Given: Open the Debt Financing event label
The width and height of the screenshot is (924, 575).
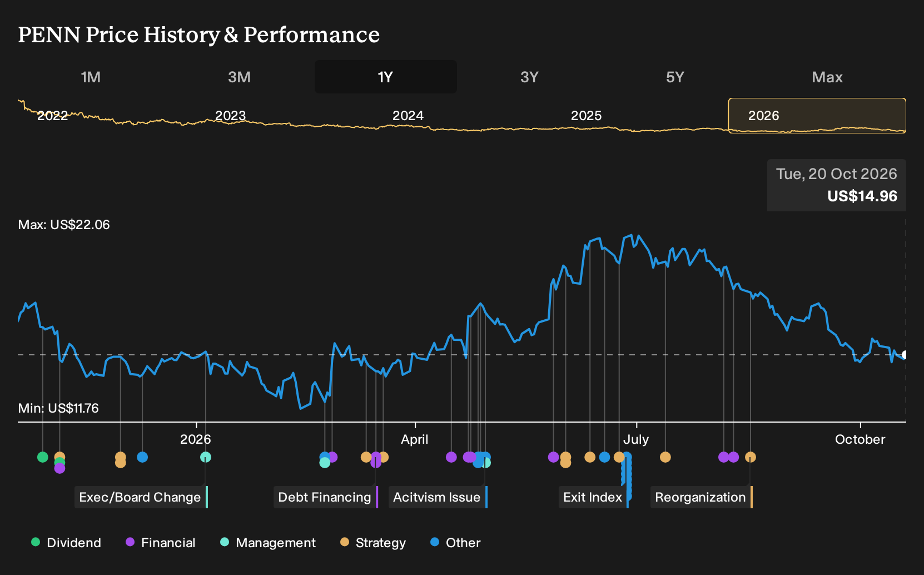Looking at the screenshot, I should 326,497.
